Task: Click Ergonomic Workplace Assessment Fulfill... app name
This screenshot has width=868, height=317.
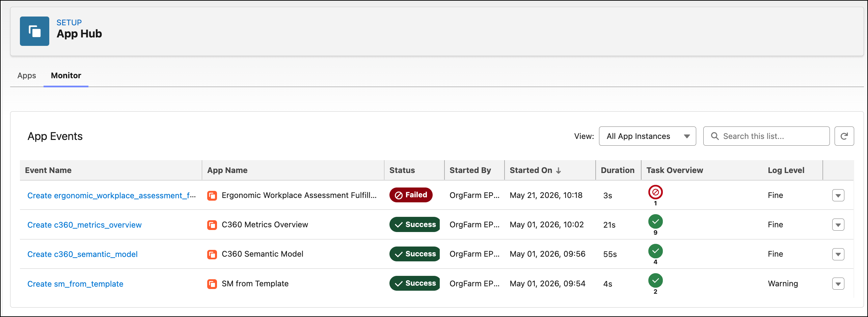Action: coord(299,195)
